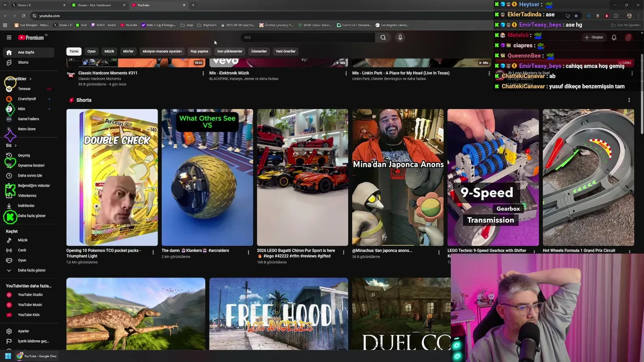Open the YouTube hamburger guide menu
Screen dimensions: 644x362
[9, 37]
